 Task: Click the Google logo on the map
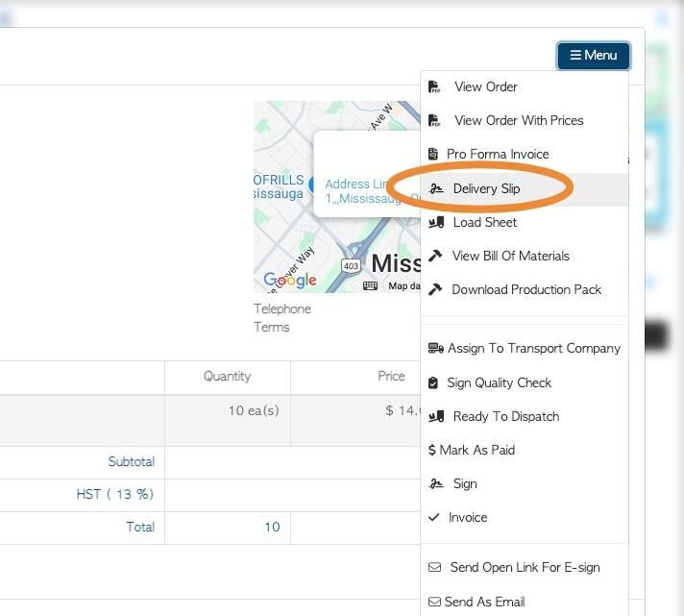click(x=290, y=281)
